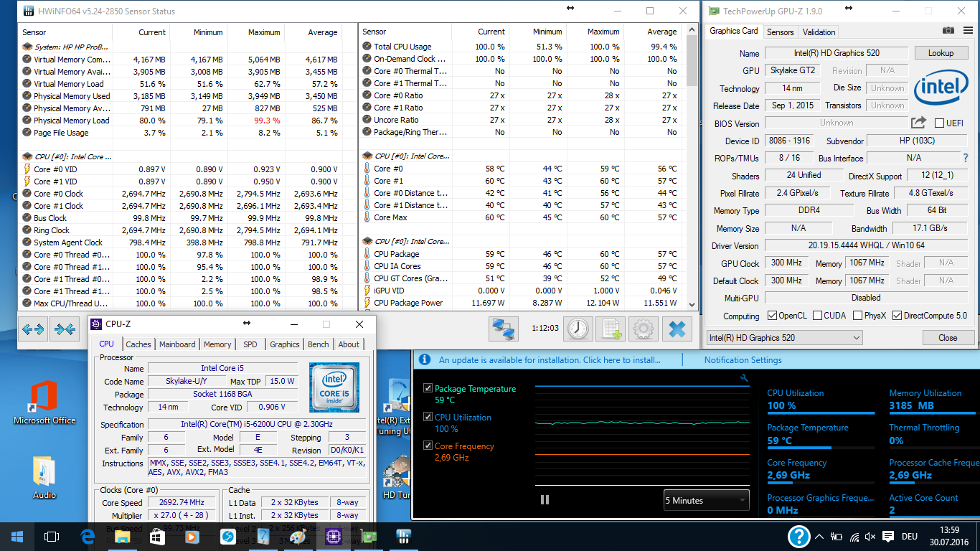Image resolution: width=980 pixels, height=551 pixels.
Task: Switch to GPU-Z Sensors tab
Action: pos(781,32)
